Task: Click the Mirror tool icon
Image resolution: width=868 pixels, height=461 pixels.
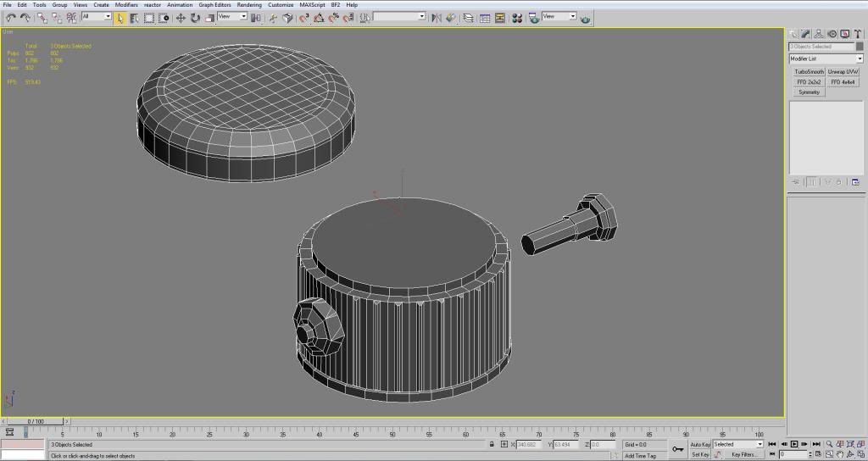Action: click(437, 17)
